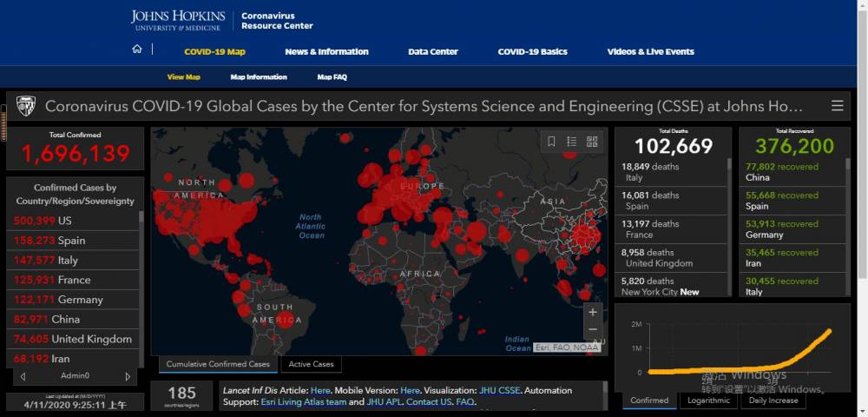Zoom in with the plus map button
868x417 pixels.
(x=592, y=313)
